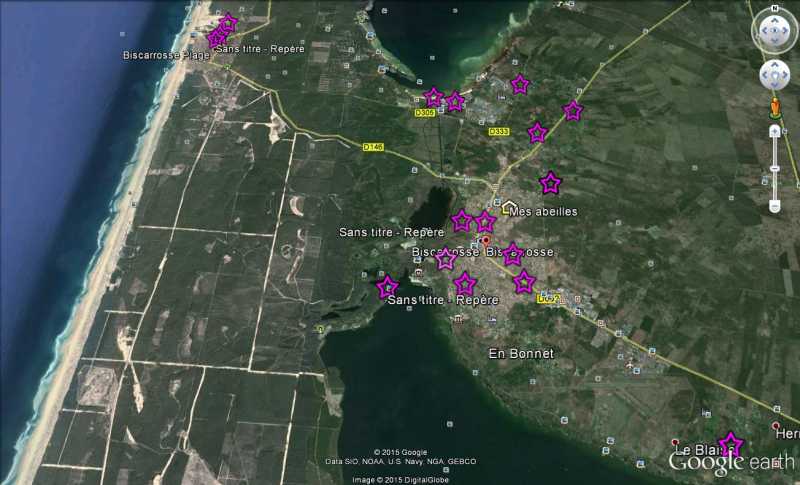Screen dimensions: 800x485
Task: Zoom in with the plus button
Action: click(775, 131)
